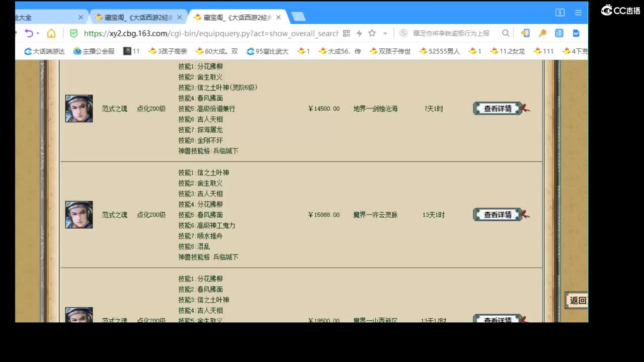
Task: Click skill 顺水推舟
Action: pyautogui.click(x=210, y=236)
